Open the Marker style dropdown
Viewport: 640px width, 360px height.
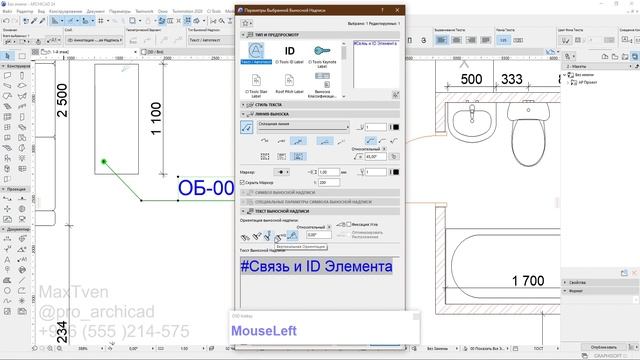[281, 172]
